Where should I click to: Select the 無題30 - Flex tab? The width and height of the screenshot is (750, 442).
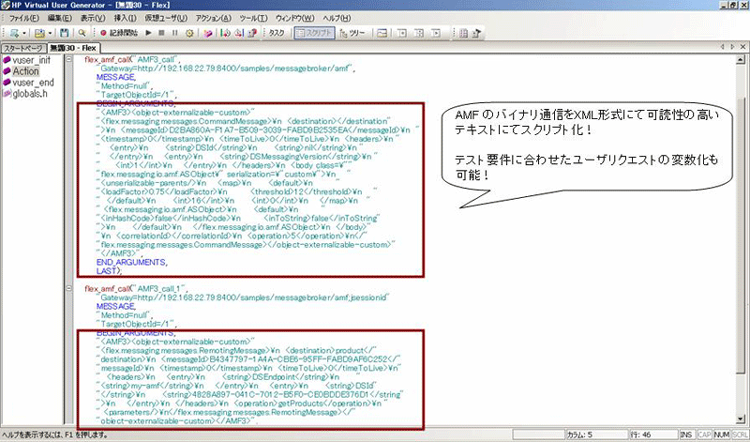tap(73, 48)
